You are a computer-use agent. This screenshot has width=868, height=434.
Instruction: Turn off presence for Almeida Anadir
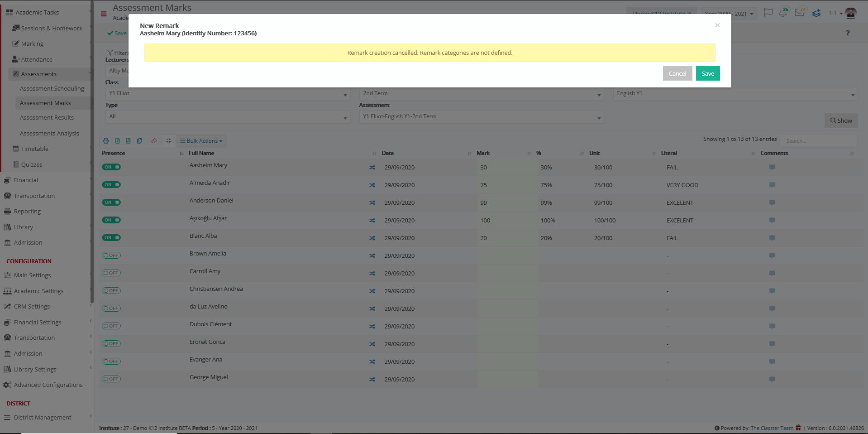tap(111, 185)
